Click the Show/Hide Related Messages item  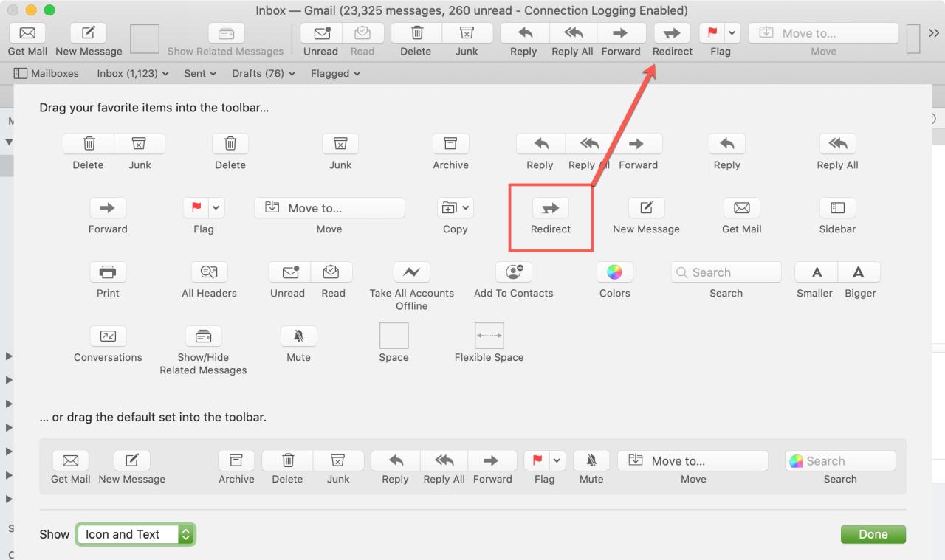203,336
